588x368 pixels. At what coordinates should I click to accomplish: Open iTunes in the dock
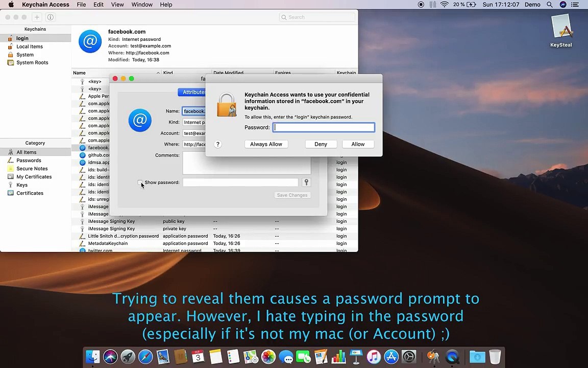pos(374,357)
